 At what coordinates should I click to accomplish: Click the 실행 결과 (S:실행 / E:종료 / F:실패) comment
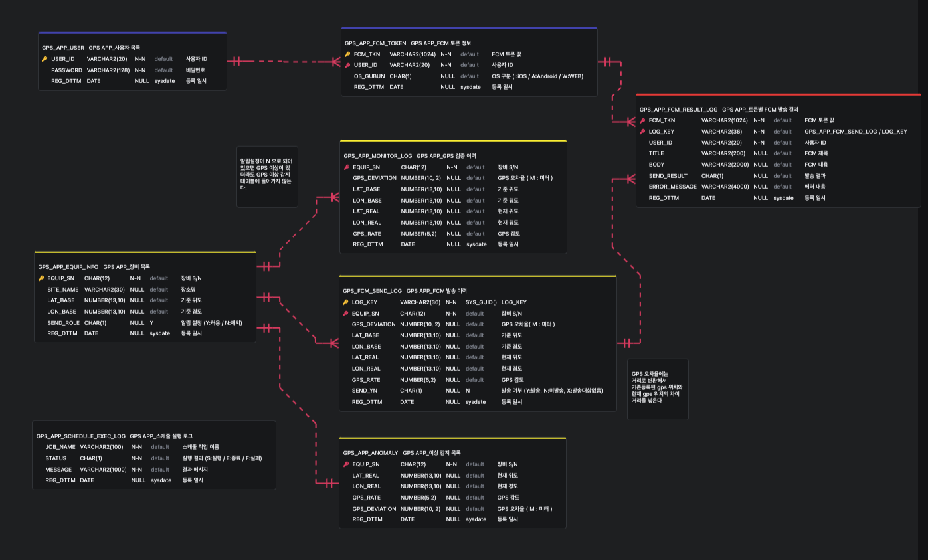222,458
